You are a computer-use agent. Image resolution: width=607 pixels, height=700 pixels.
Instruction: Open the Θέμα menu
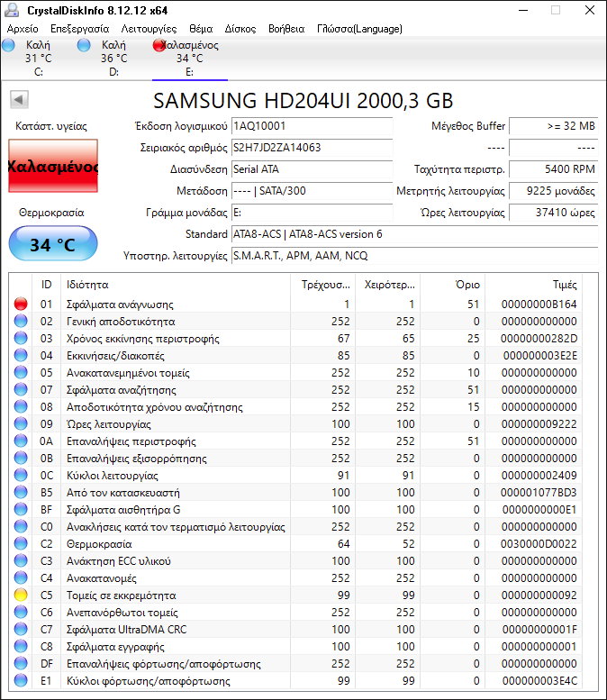click(x=201, y=29)
